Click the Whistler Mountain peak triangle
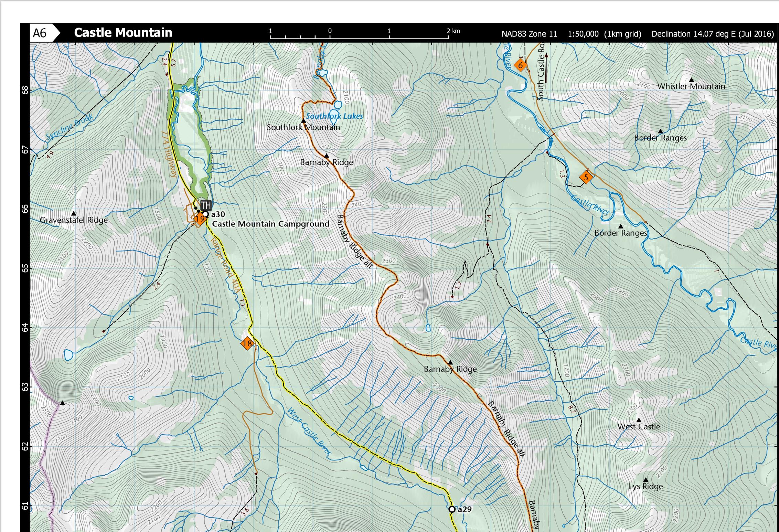Image resolution: width=779 pixels, height=532 pixels. [x=691, y=80]
